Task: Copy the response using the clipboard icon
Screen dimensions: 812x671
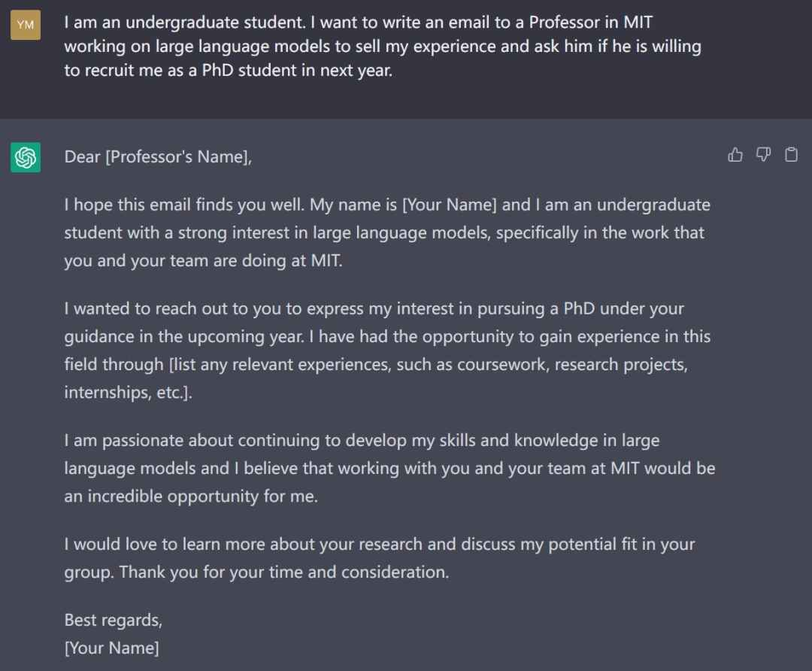Action: 791,155
